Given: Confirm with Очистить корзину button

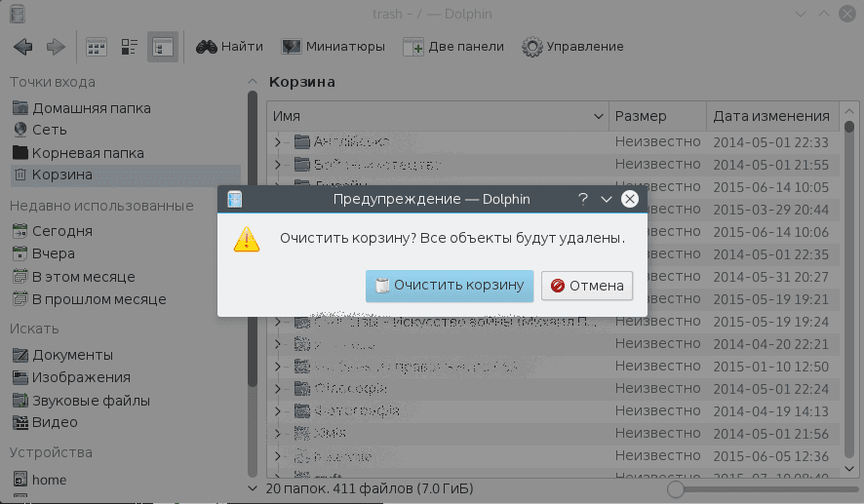Looking at the screenshot, I should (450, 286).
